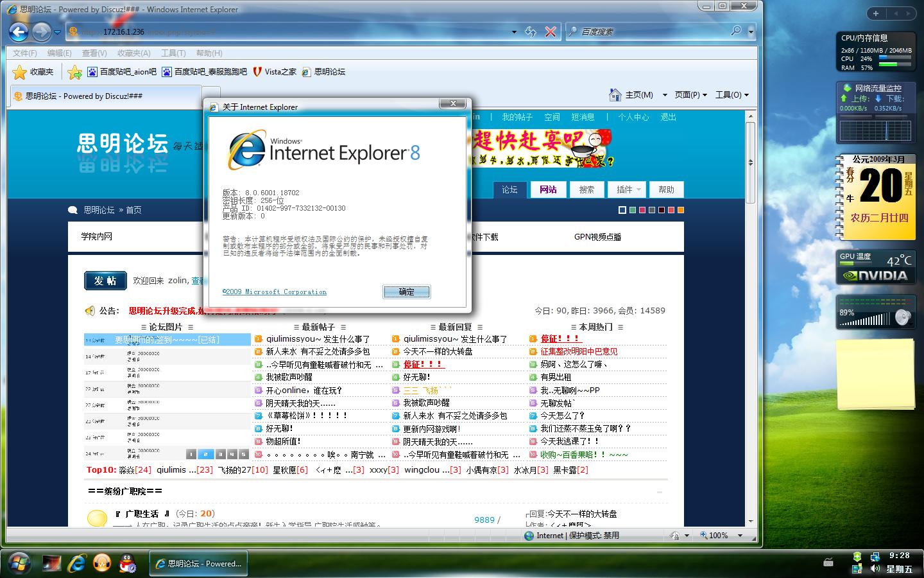Click the Add to Favorites Bar star icon
Screen dimensions: 924x578
tap(74, 72)
